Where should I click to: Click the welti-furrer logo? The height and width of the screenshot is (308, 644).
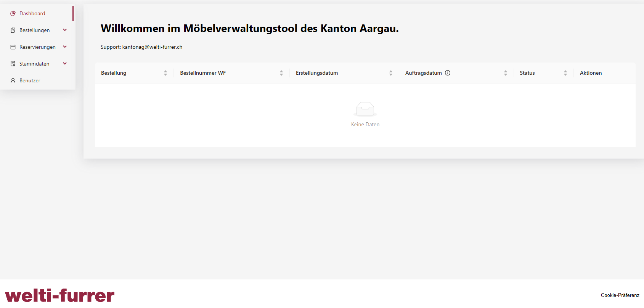click(x=59, y=295)
